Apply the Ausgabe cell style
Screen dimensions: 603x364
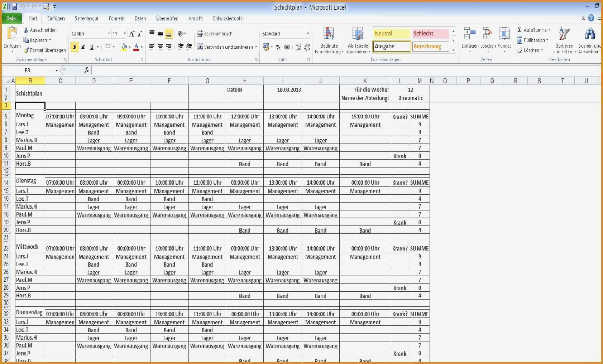tap(391, 47)
